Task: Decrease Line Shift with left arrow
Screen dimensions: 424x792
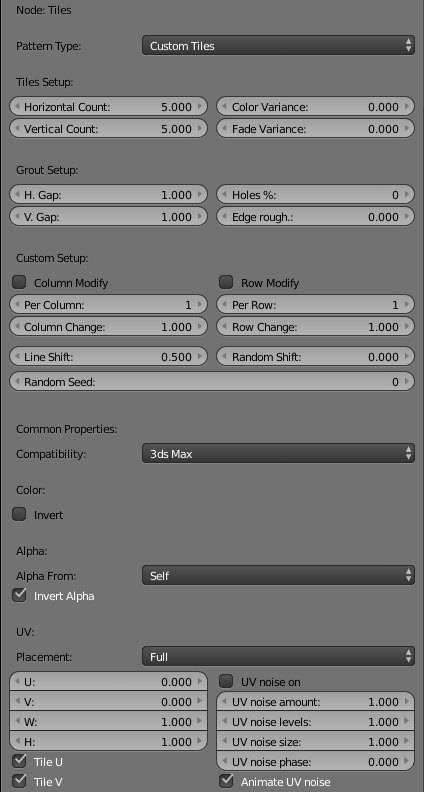Action: (17, 357)
